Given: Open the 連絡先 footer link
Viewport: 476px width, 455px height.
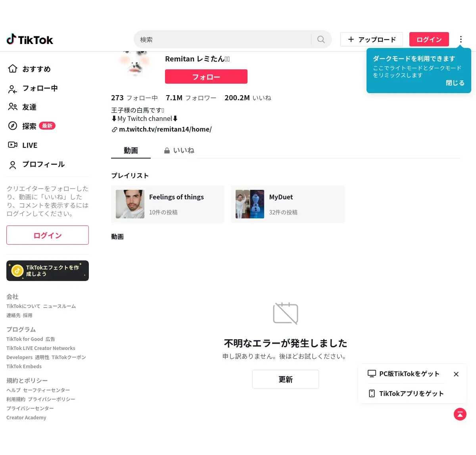Looking at the screenshot, I should coord(13,315).
